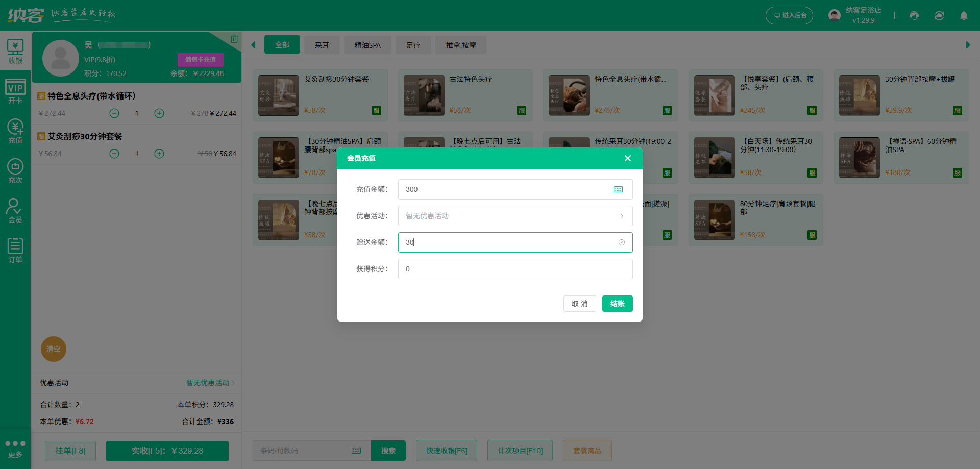Decrease quantity of 艾灸刮痧30分钟套餐
The height and width of the screenshot is (469, 980).
114,154
